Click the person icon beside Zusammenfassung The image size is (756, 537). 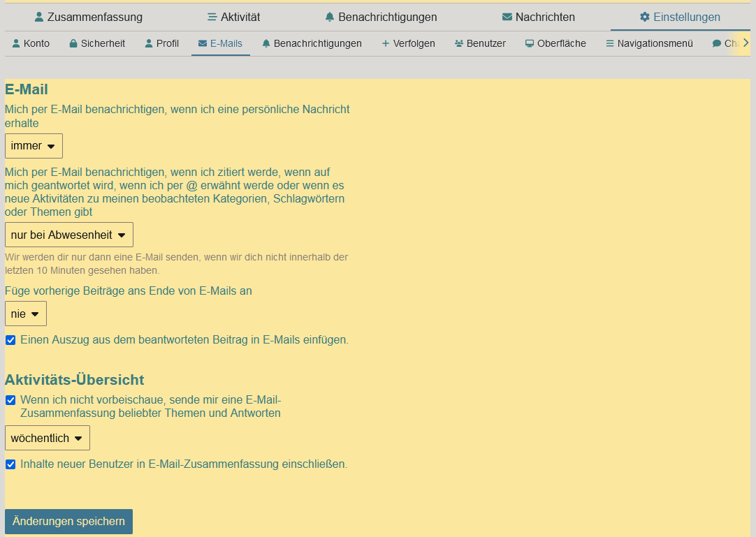pyautogui.click(x=39, y=17)
